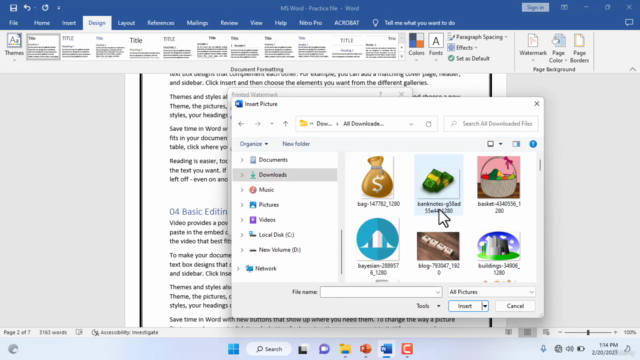640x360 pixels.
Task: Click the Watermark button
Action: [x=533, y=48]
